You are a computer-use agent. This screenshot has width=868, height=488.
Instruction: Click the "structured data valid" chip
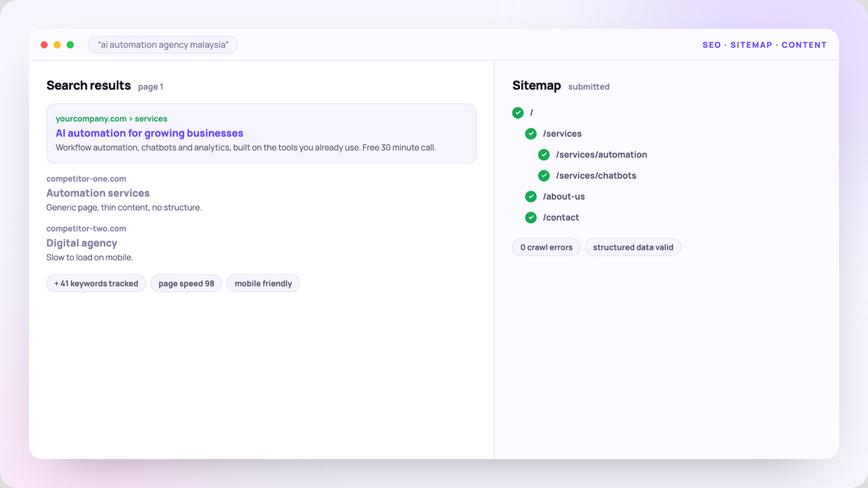(633, 247)
